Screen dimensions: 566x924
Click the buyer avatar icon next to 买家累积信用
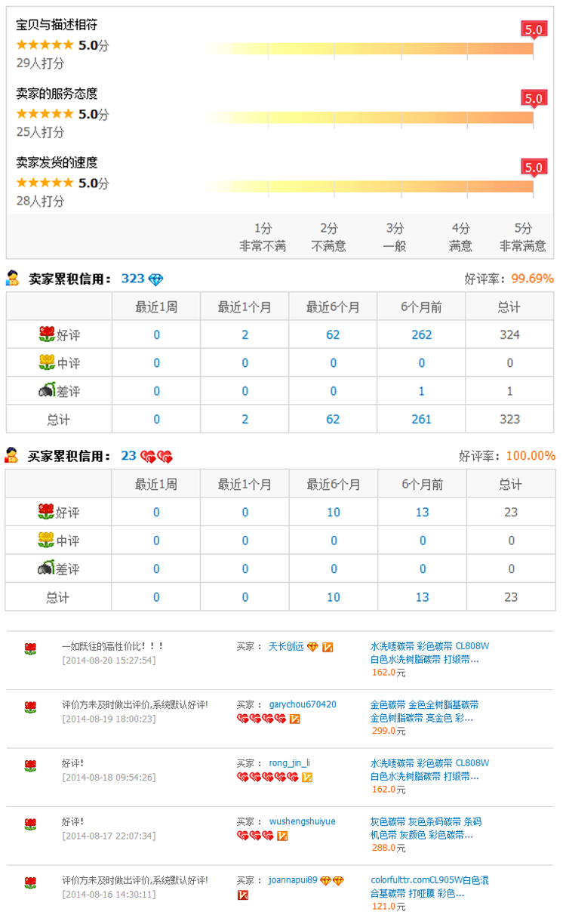[12, 456]
